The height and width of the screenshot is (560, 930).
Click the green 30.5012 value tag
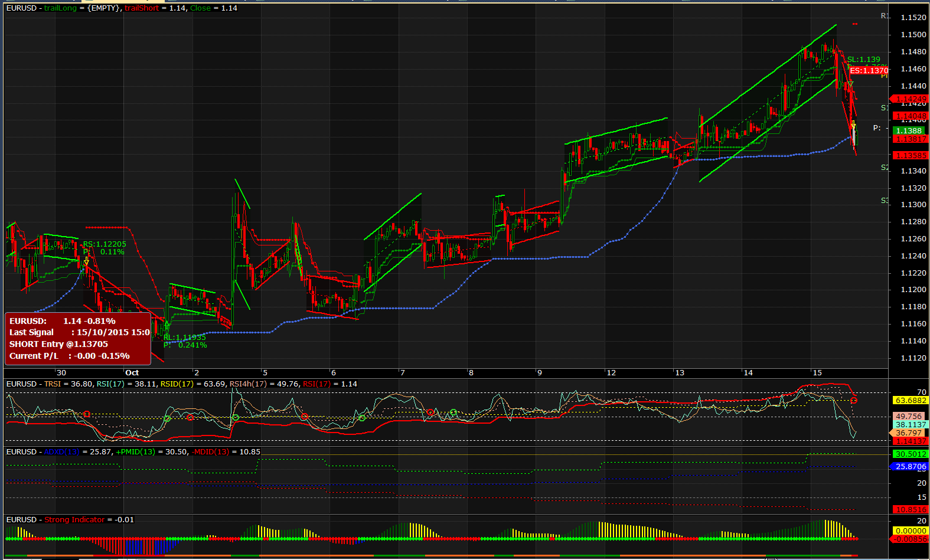point(911,454)
